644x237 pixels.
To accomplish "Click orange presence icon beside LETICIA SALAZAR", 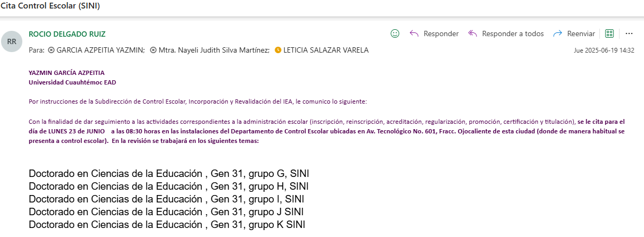I will coord(278,50).
